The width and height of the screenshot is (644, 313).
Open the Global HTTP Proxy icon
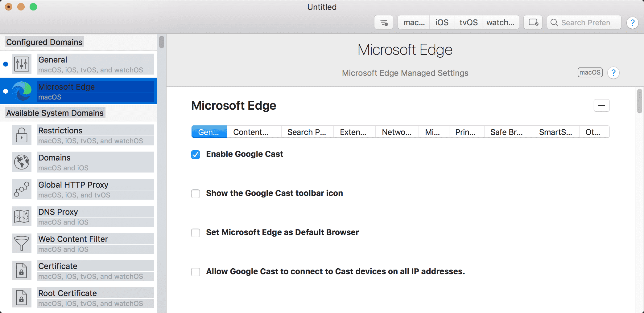[x=22, y=189]
